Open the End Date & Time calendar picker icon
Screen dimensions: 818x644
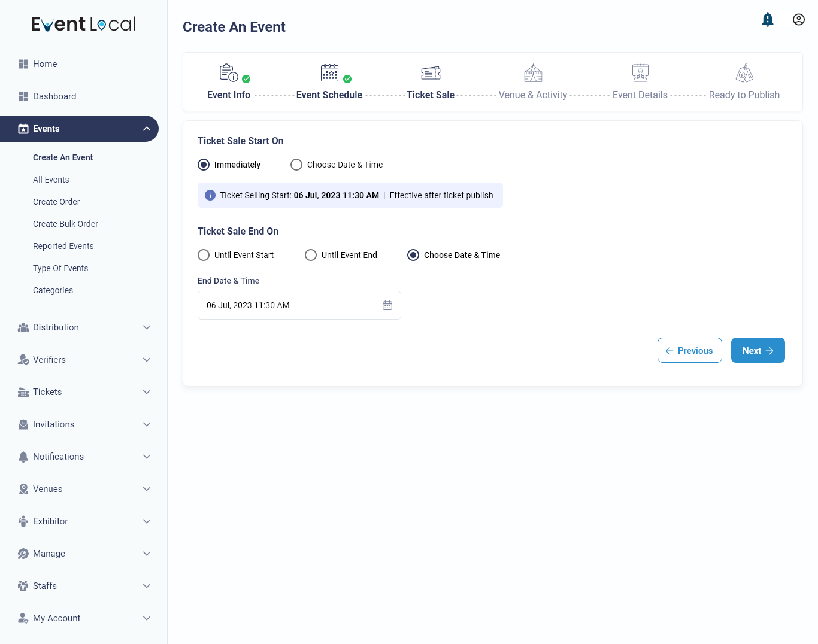(x=387, y=305)
